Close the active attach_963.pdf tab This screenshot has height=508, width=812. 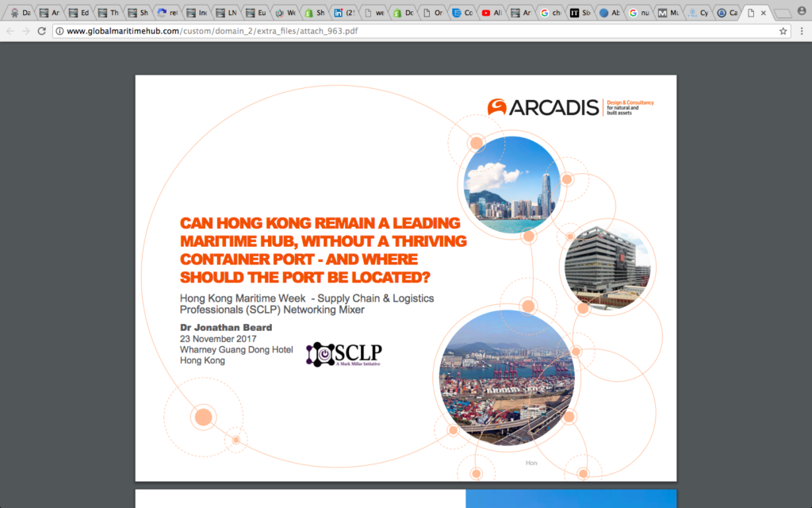(x=764, y=12)
